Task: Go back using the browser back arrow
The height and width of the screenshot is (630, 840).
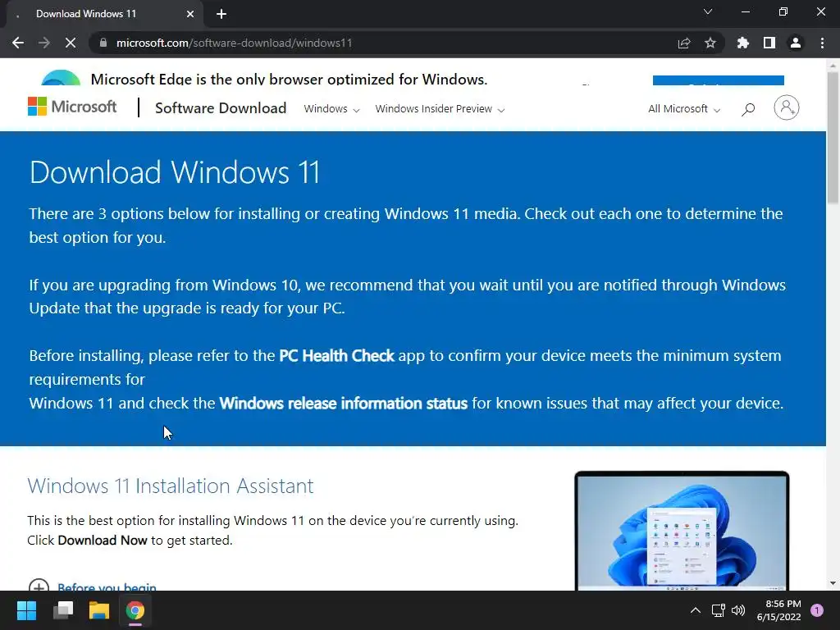Action: point(18,43)
